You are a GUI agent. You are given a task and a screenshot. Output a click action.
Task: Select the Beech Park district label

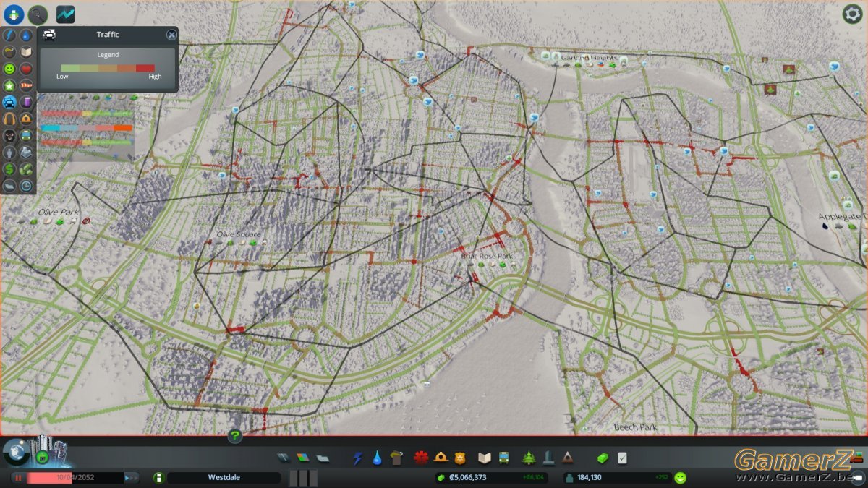(x=636, y=427)
